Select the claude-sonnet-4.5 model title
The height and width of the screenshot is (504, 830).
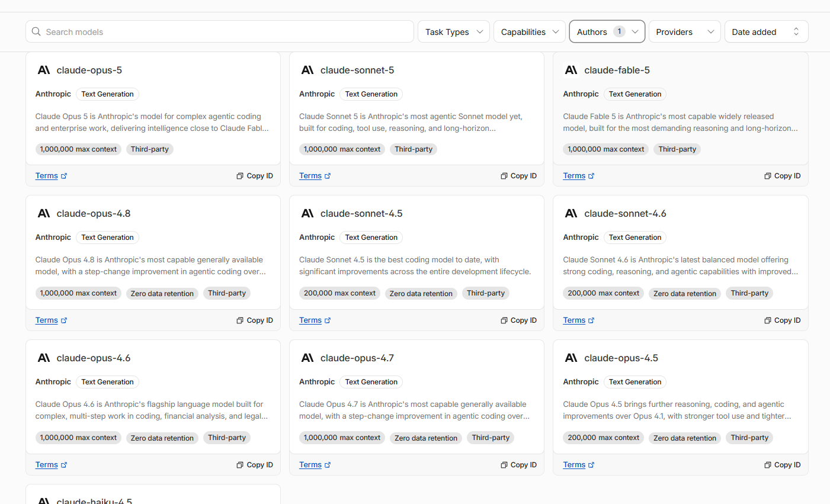[x=361, y=213]
